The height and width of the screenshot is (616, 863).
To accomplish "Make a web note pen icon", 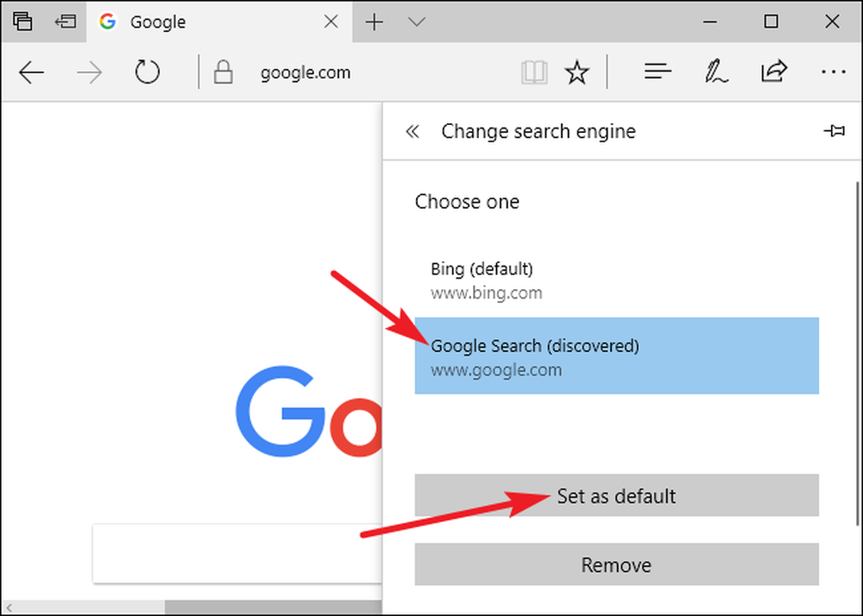I will point(716,72).
